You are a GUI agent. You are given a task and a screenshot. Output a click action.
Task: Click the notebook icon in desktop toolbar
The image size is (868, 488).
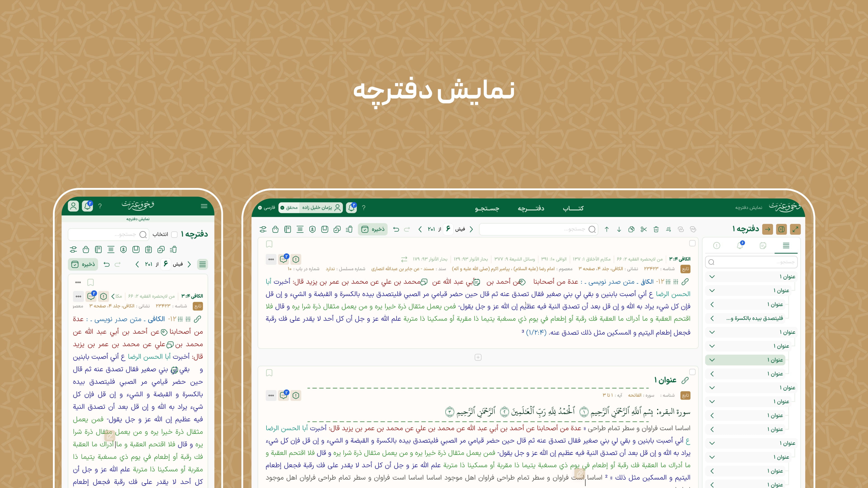click(x=288, y=229)
